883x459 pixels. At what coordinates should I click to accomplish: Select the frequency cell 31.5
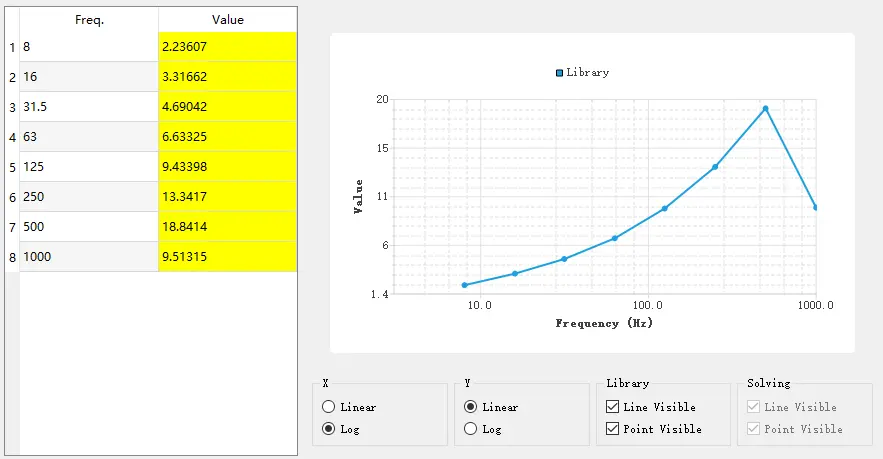coord(88,107)
